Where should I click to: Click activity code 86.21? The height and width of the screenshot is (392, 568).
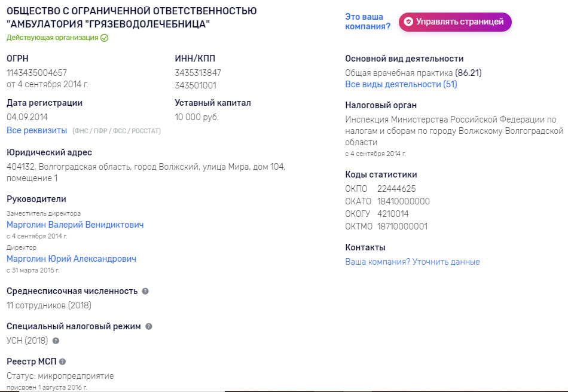468,73
